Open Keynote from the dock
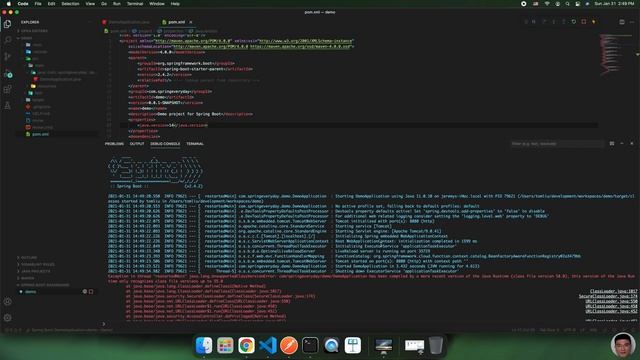This screenshot has width=640, height=360. click(x=353, y=345)
